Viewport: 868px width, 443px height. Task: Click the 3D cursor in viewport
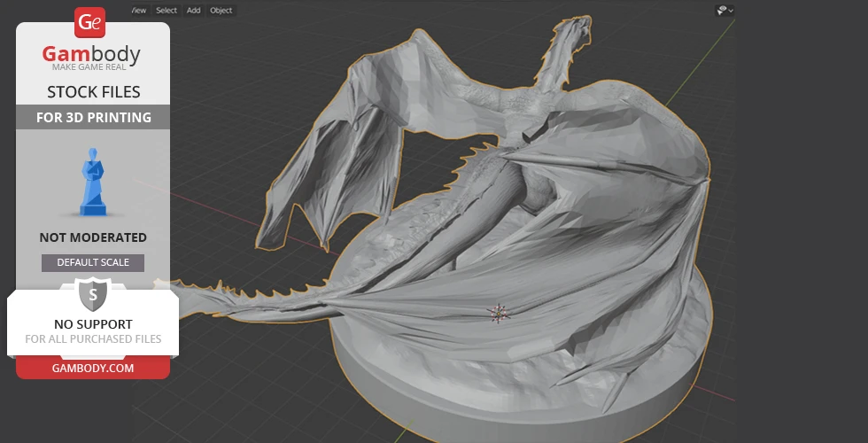(x=499, y=312)
